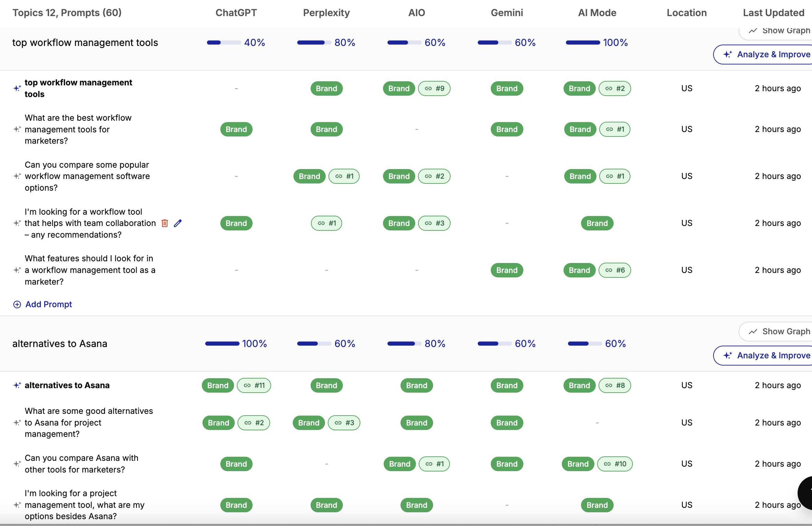The height and width of the screenshot is (526, 812).
Task: Open prompt 'Can you compare Asana with other tools for marketers?'
Action: (82, 464)
